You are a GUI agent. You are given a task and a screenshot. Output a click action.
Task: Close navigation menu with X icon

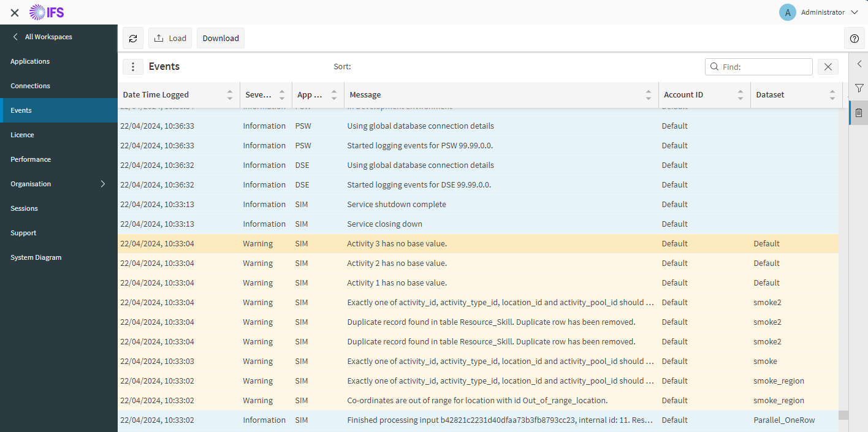[x=15, y=12]
